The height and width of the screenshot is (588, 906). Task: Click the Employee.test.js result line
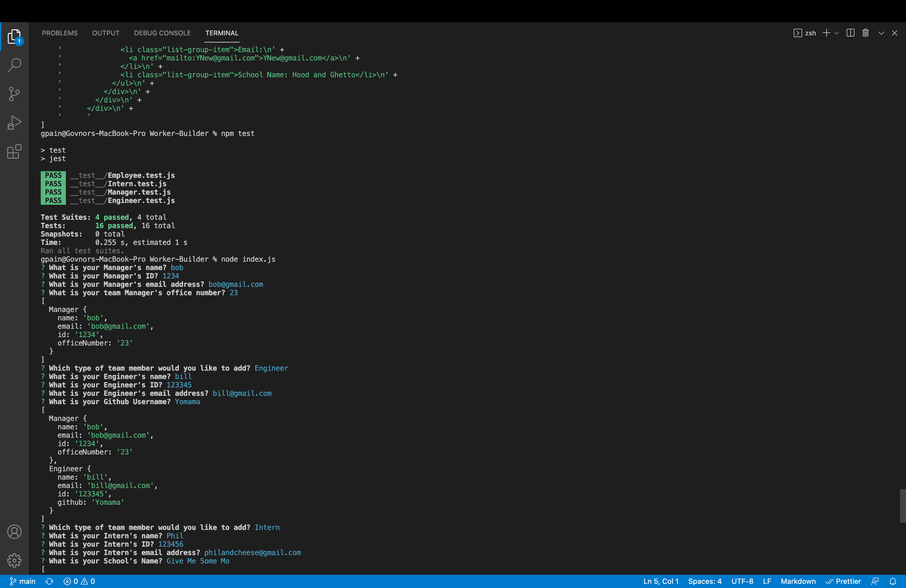[108, 175]
